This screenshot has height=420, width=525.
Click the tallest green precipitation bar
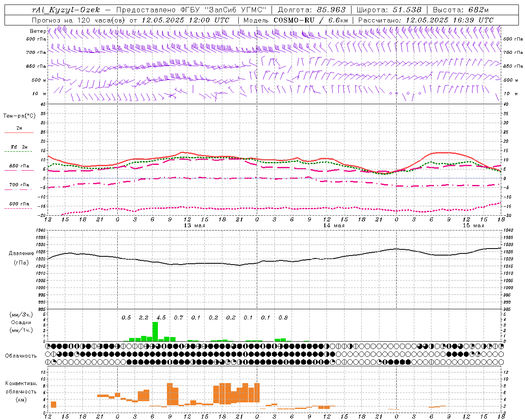[155, 331]
